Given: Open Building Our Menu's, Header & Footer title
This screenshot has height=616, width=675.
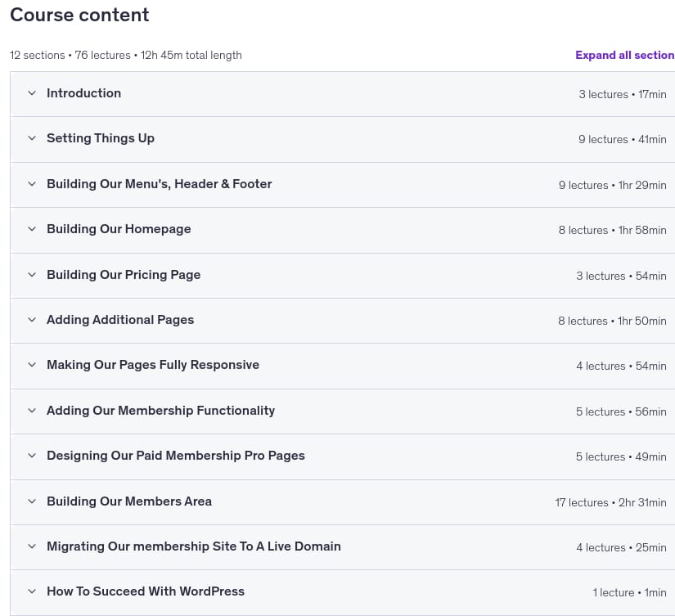Looking at the screenshot, I should (160, 184).
